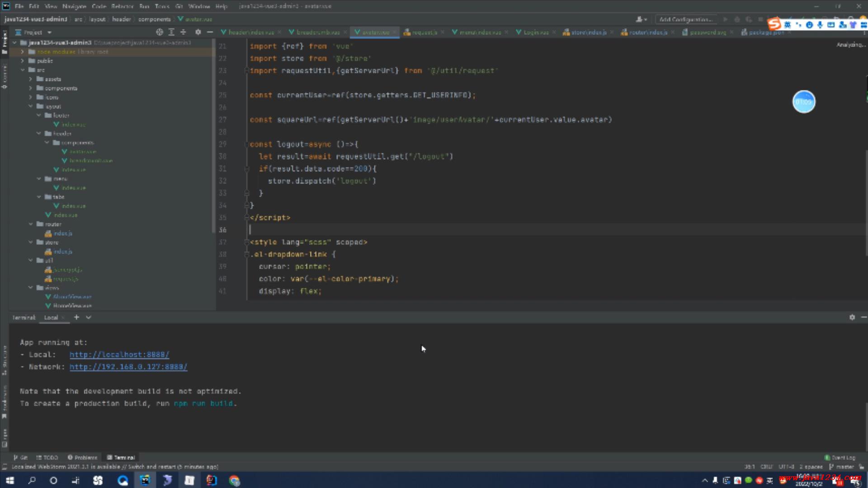The height and width of the screenshot is (488, 868).
Task: Click Expand All in the Project panel toolbar
Action: click(171, 32)
